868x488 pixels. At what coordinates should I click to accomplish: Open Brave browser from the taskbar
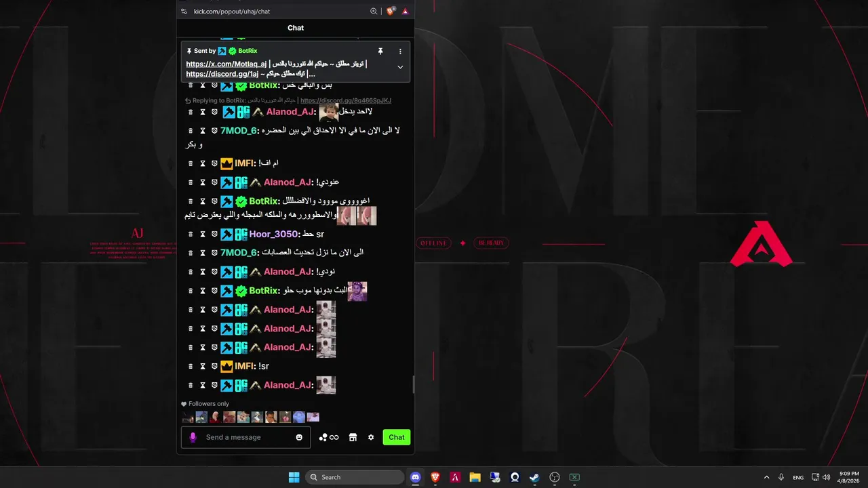coord(435,477)
